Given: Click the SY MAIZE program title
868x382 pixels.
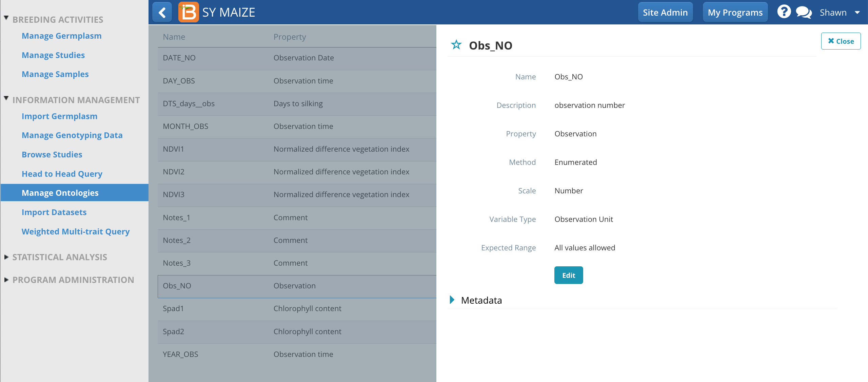Looking at the screenshot, I should click(229, 13).
